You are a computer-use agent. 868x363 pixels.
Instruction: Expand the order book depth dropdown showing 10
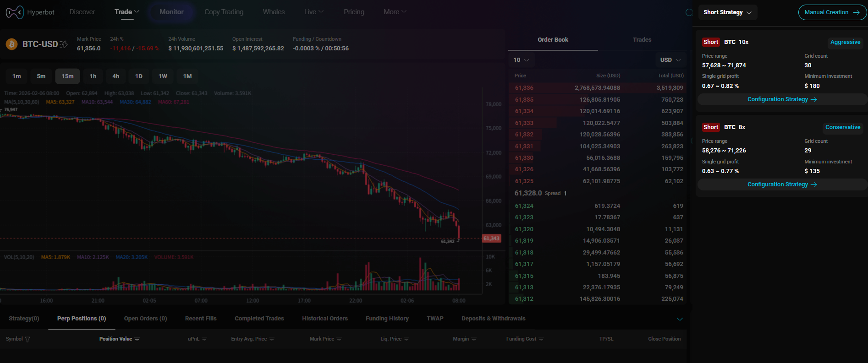click(x=521, y=60)
